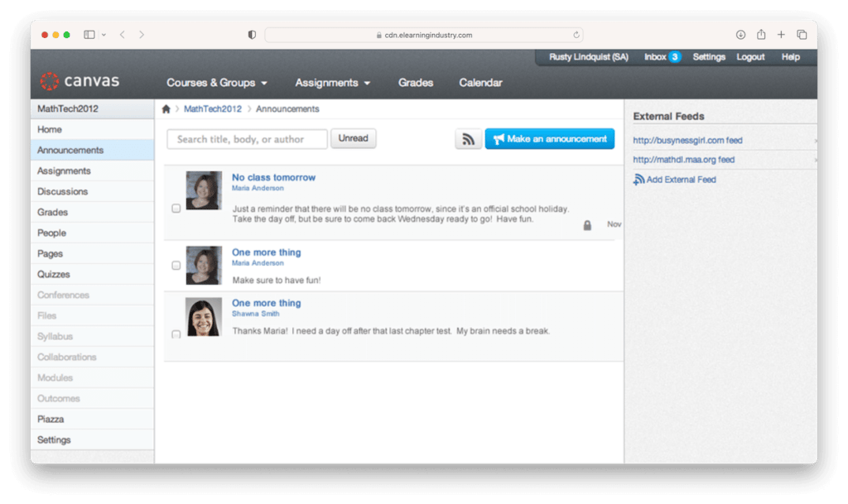
Task: Click MathTech2012 breadcrumb link
Action: [x=213, y=109]
